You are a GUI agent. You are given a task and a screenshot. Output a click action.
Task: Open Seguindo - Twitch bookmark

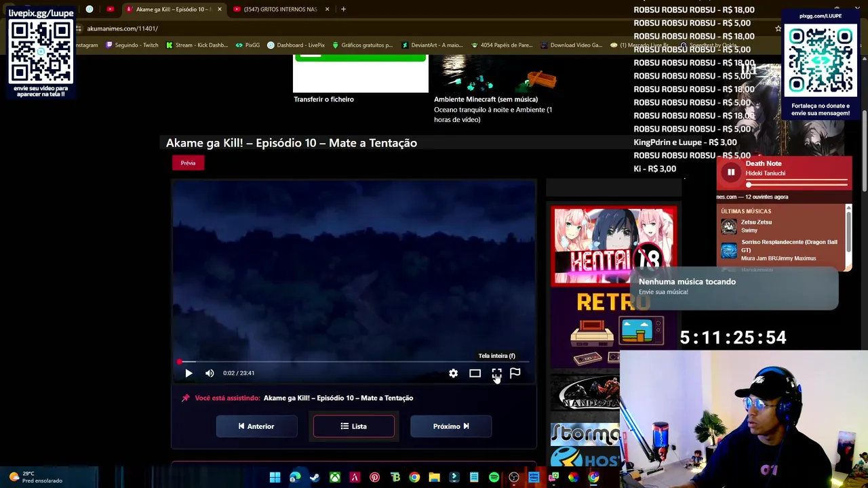pos(132,45)
